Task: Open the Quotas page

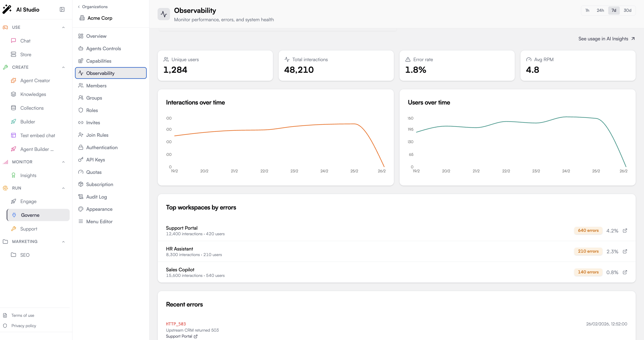Action: click(x=111, y=172)
